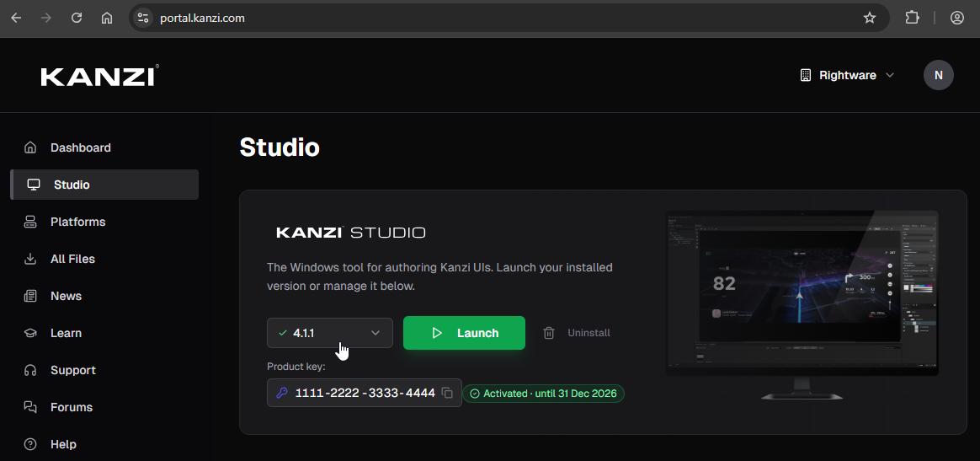Reload the page with the refresh icon

77,19
